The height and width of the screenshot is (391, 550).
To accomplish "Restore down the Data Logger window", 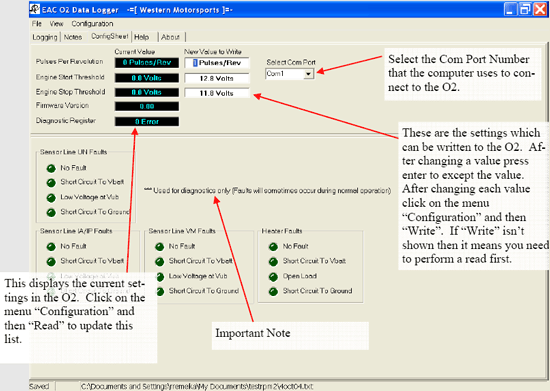I will click(x=525, y=9).
